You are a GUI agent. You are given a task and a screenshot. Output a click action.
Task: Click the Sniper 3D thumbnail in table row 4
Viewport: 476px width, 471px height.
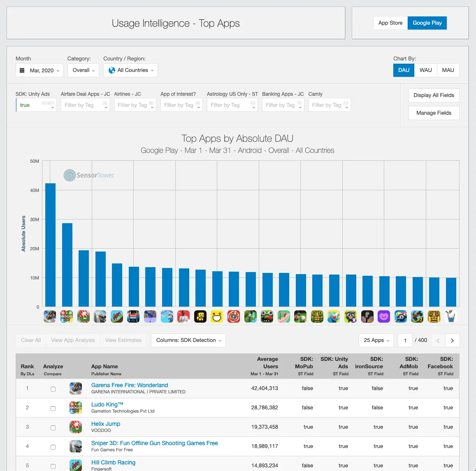pyautogui.click(x=76, y=446)
